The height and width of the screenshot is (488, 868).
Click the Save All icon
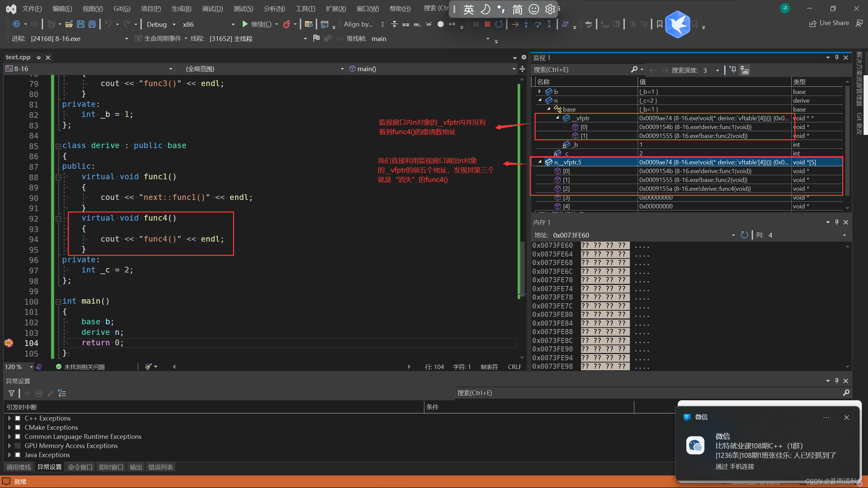point(92,24)
